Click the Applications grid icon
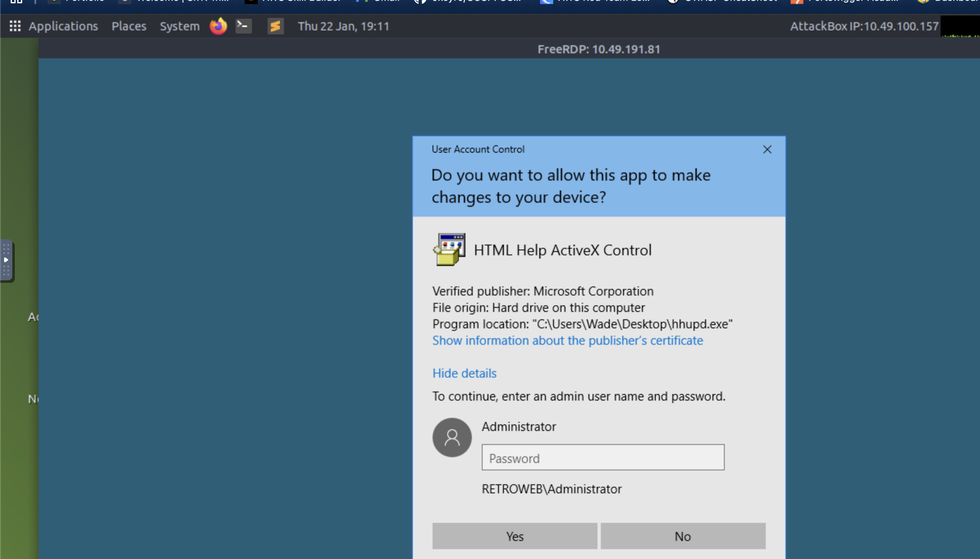 pyautogui.click(x=15, y=26)
